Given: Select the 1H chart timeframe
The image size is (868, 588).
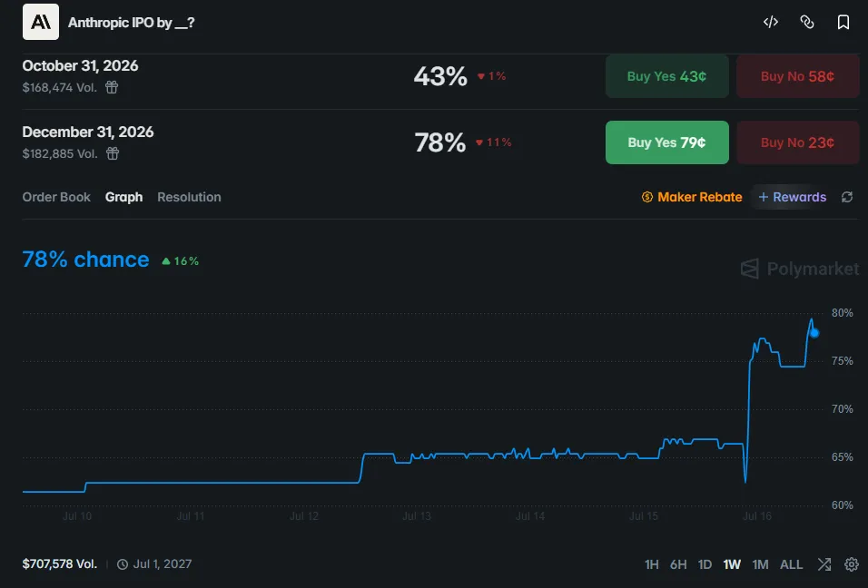Looking at the screenshot, I should pyautogui.click(x=652, y=564).
